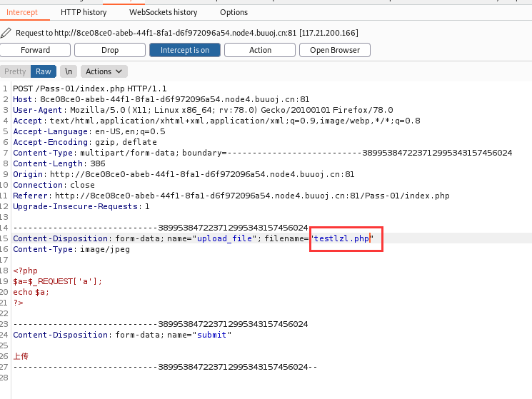Image resolution: width=532 pixels, height=399 pixels.
Task: Open the WebSockets history tab
Action: click(164, 13)
